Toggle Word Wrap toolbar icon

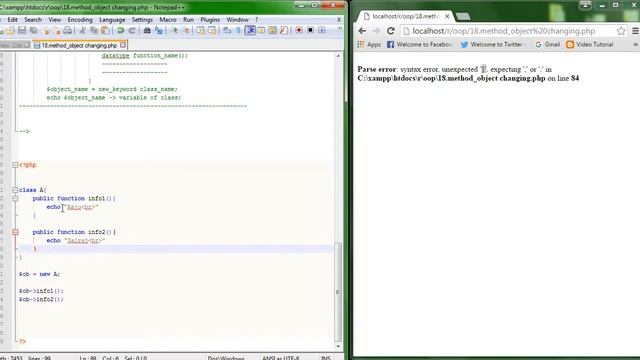[227, 31]
